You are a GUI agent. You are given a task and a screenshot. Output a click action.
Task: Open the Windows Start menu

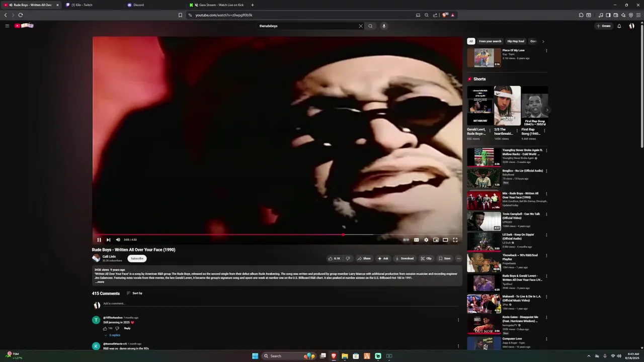(x=255, y=356)
